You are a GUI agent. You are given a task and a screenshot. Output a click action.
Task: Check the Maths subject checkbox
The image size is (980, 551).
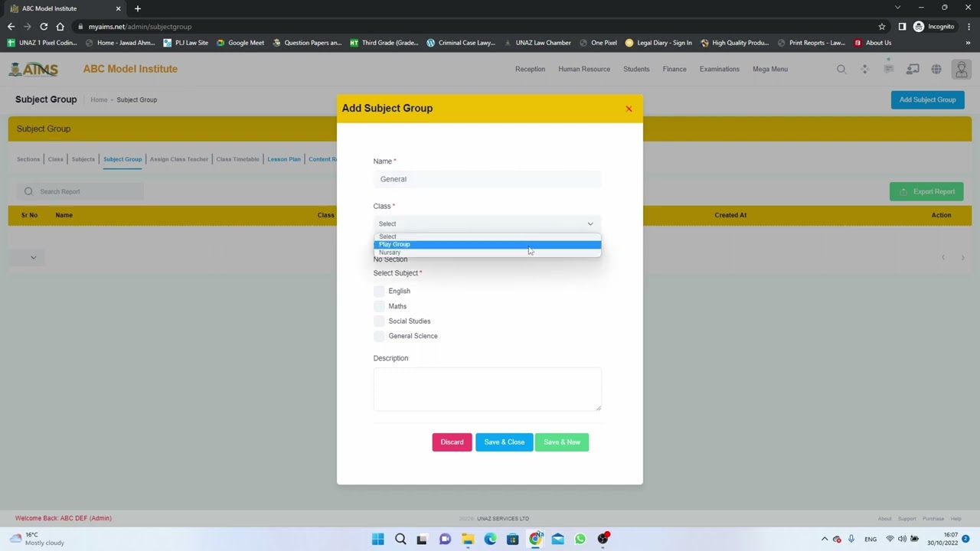[x=379, y=306]
